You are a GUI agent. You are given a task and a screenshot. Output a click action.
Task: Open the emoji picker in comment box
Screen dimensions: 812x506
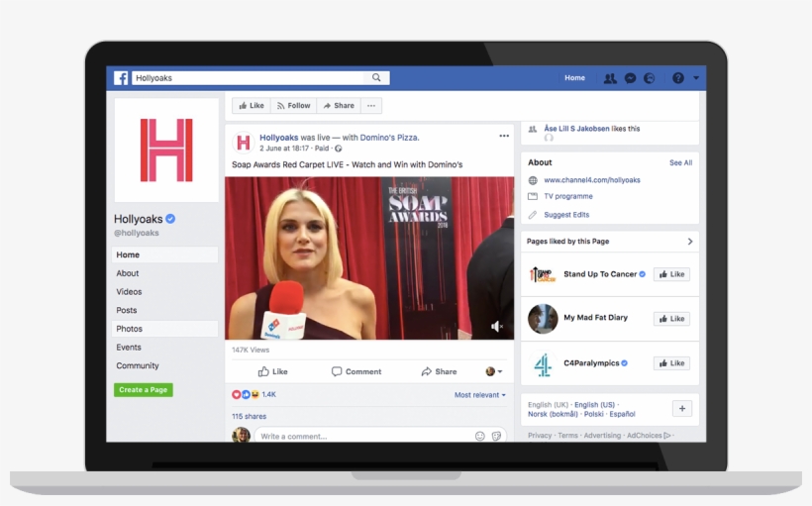[x=480, y=436]
